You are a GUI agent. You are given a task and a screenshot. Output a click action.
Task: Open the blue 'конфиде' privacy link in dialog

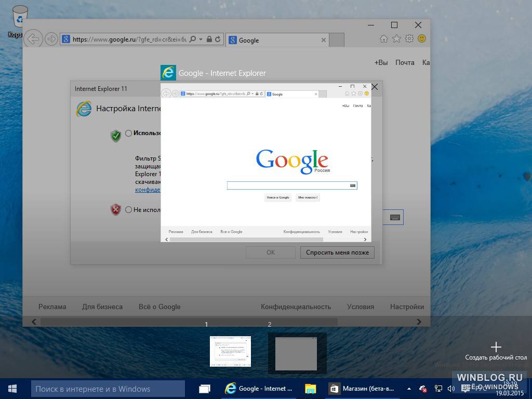[x=148, y=190]
